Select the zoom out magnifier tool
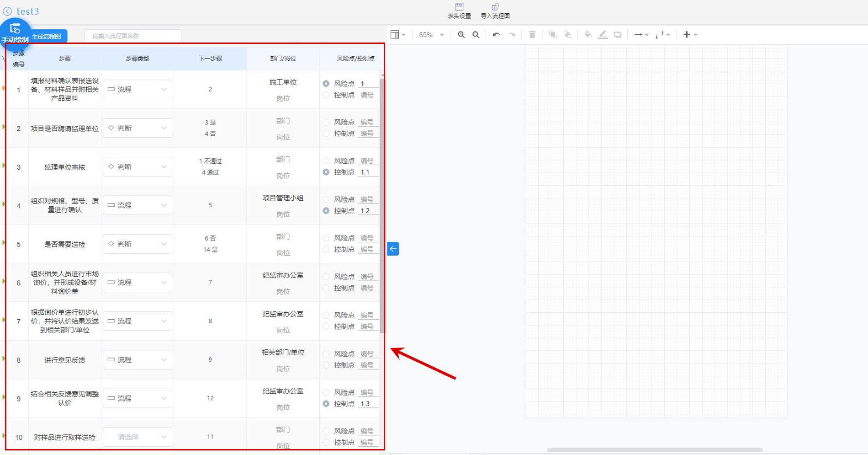868x455 pixels. 476,34
